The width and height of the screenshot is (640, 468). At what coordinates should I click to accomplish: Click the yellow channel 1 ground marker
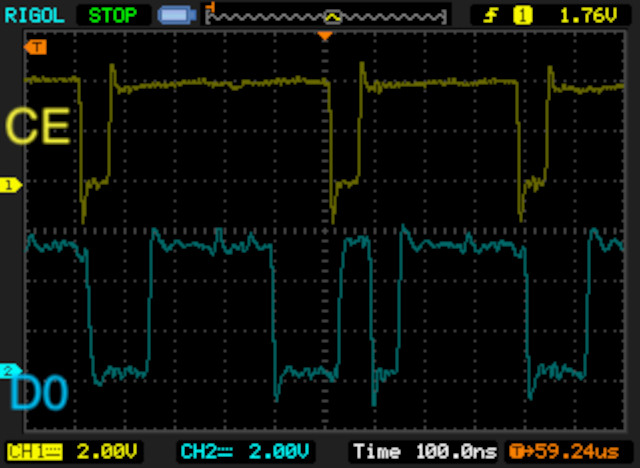[x=11, y=185]
